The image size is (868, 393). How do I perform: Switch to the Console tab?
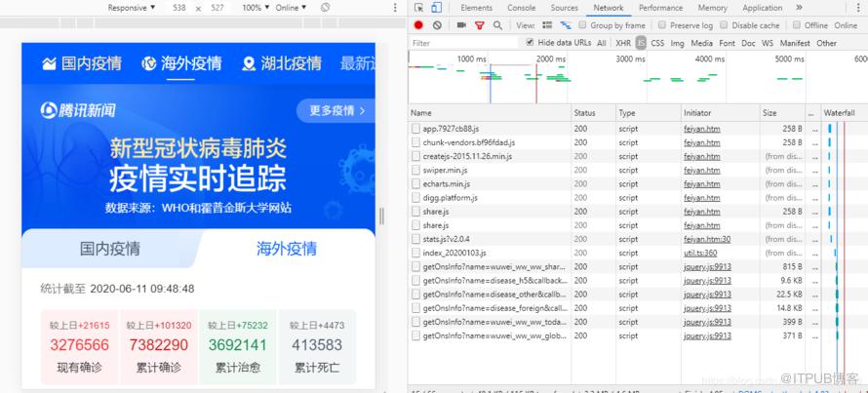(x=522, y=8)
